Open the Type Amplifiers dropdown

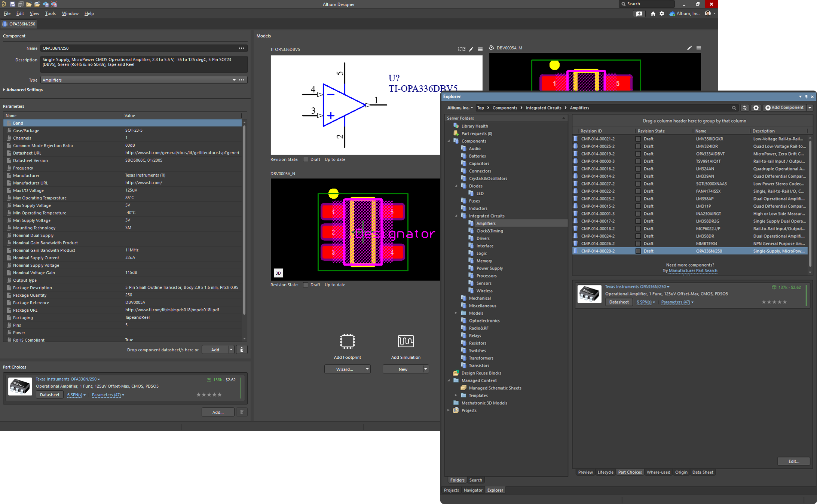click(234, 80)
